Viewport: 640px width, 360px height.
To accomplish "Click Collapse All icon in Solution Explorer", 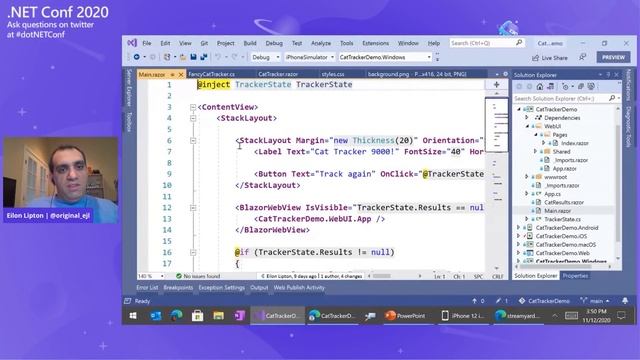I will (580, 87).
